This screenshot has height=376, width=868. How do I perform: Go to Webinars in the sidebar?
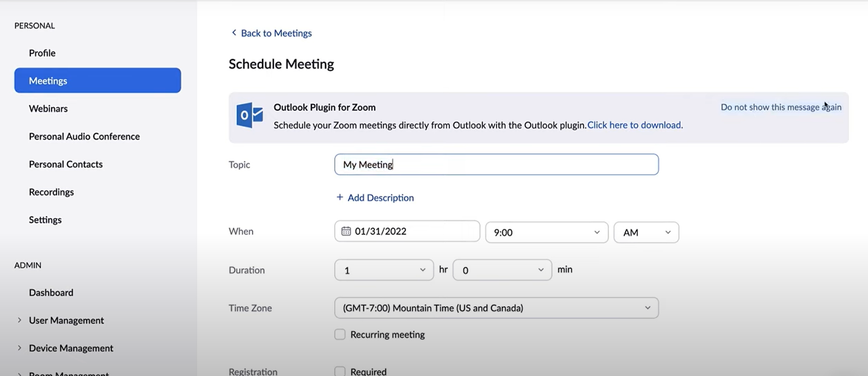[x=48, y=109]
